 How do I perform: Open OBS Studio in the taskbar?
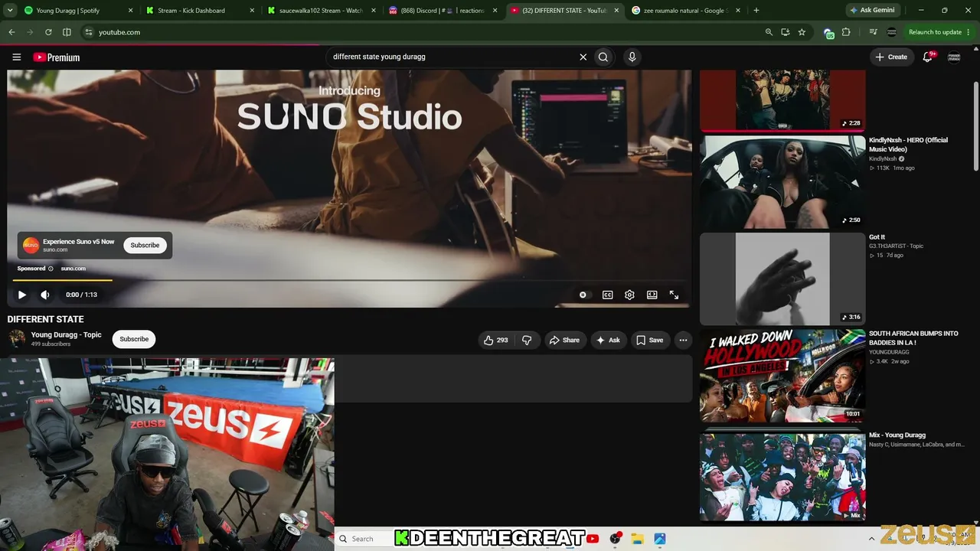[615, 539]
